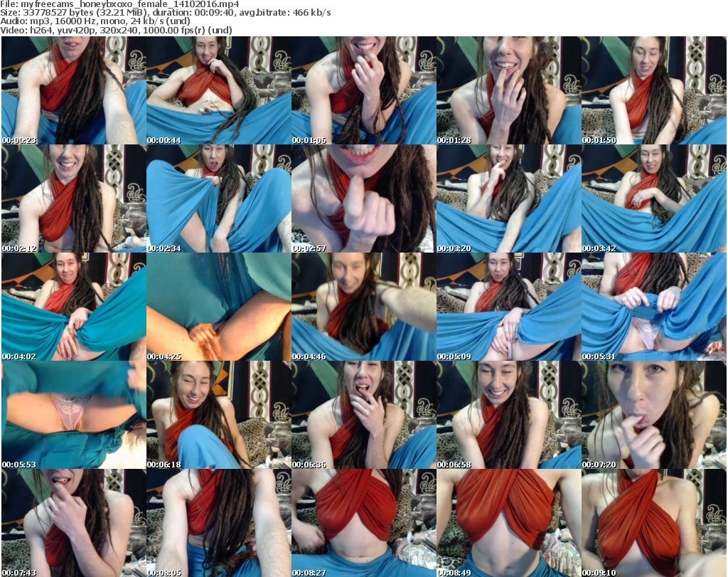Select the frame marked 00:07:43

[73, 522]
